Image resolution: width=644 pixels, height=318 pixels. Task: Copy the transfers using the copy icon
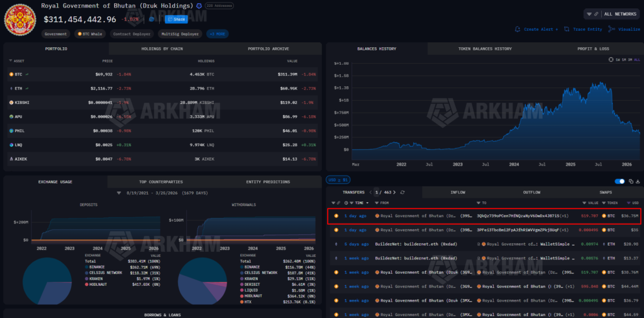(631, 181)
